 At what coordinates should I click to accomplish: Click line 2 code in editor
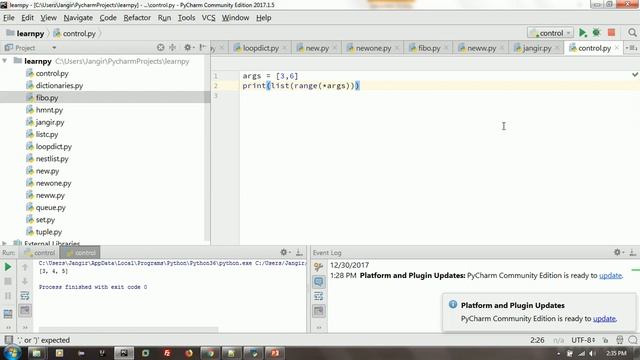tap(301, 86)
